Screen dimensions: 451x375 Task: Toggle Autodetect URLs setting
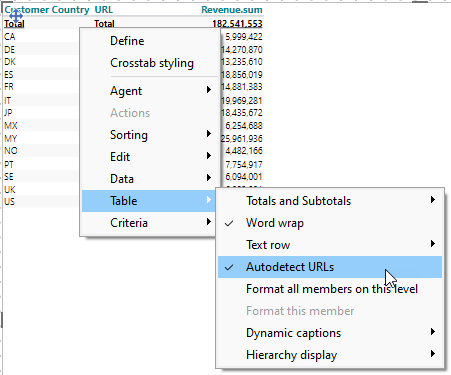click(330, 267)
